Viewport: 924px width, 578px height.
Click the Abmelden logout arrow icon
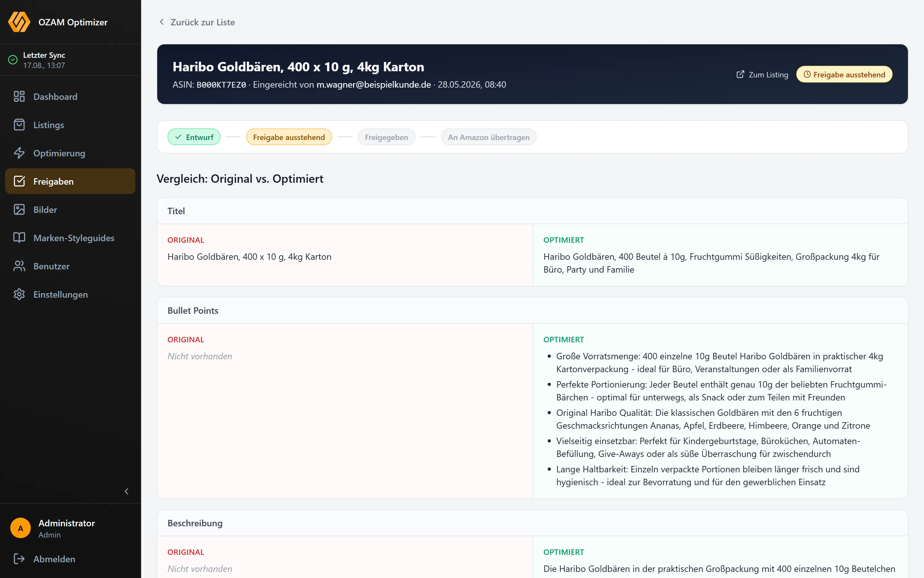point(19,559)
